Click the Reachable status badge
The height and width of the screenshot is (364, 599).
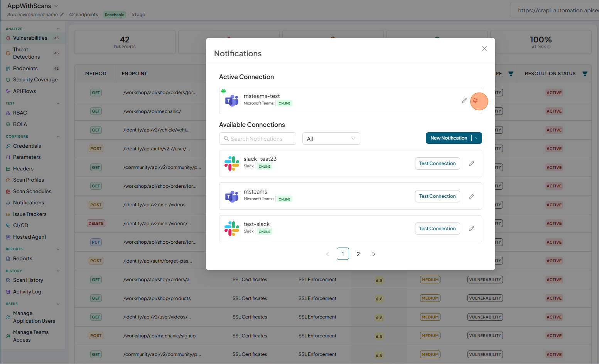pyautogui.click(x=115, y=15)
